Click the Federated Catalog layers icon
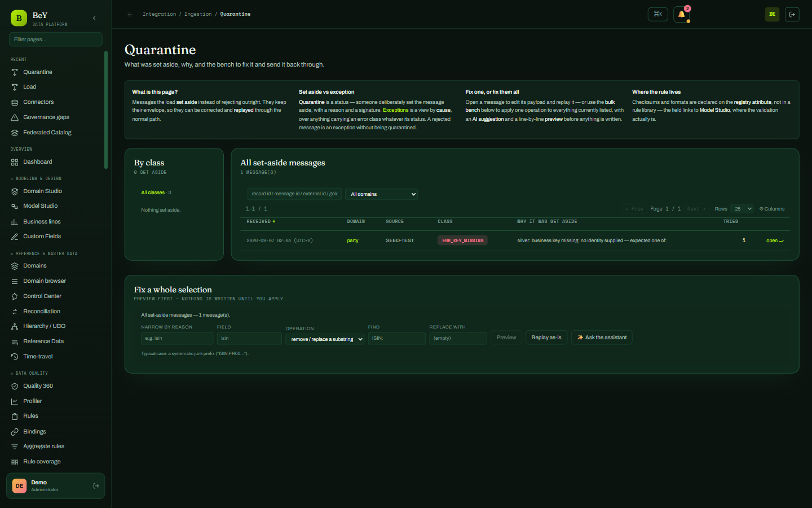Viewport: 812px width, 508px height. click(15, 133)
